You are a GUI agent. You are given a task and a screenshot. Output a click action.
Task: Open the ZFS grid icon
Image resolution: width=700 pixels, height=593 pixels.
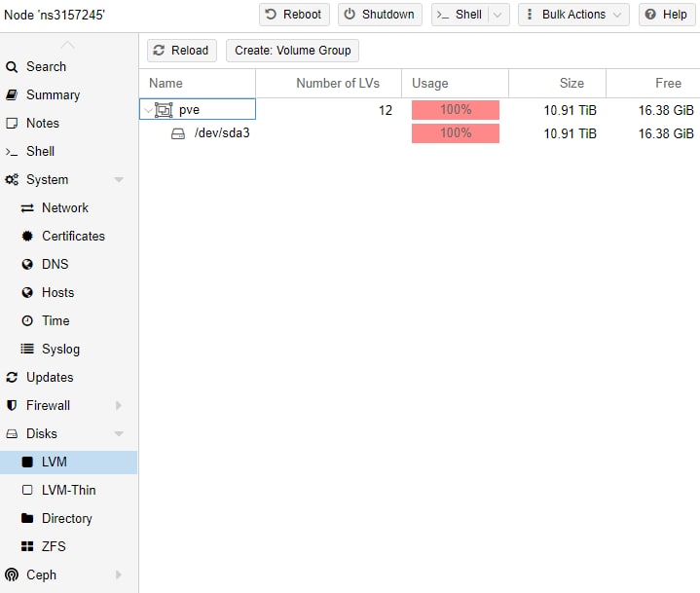point(27,546)
